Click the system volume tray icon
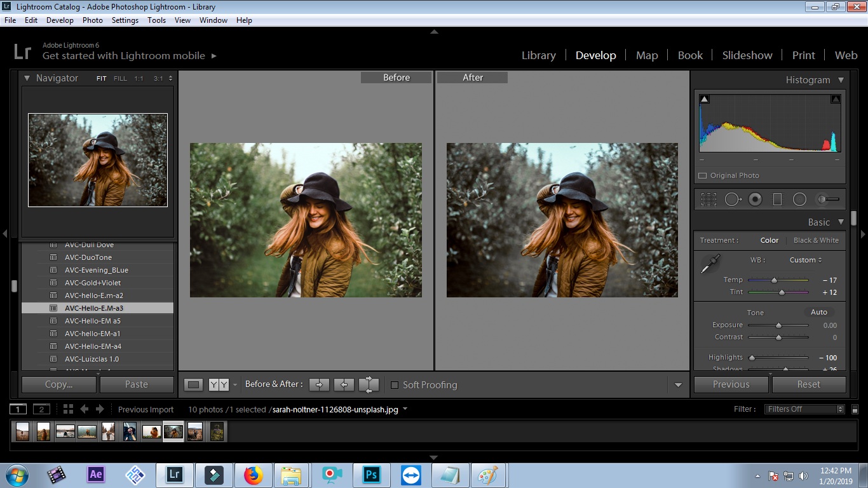The width and height of the screenshot is (868, 488). [803, 476]
